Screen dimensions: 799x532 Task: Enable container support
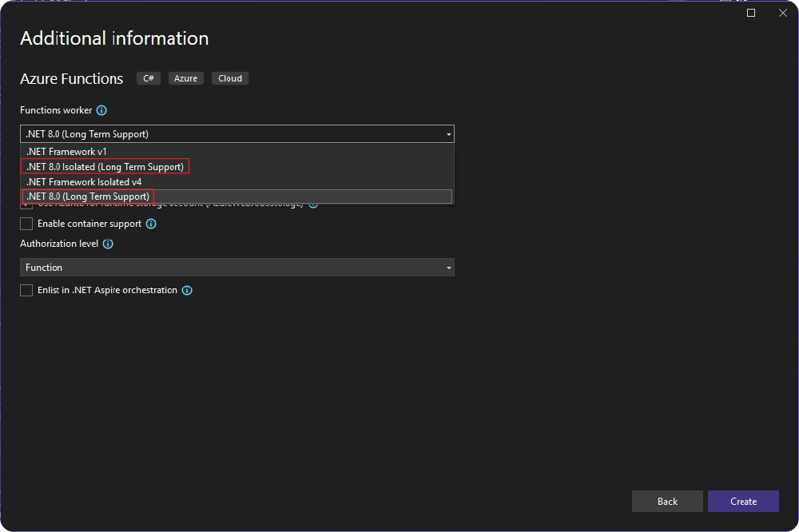[x=26, y=224]
